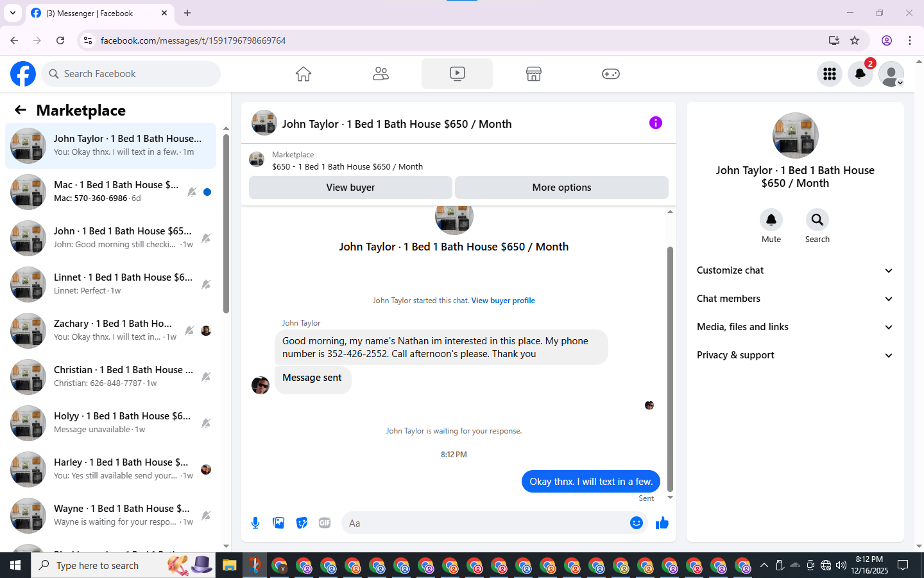Choose a sticker with the sticker icon
This screenshot has height=578, width=924.
point(302,523)
